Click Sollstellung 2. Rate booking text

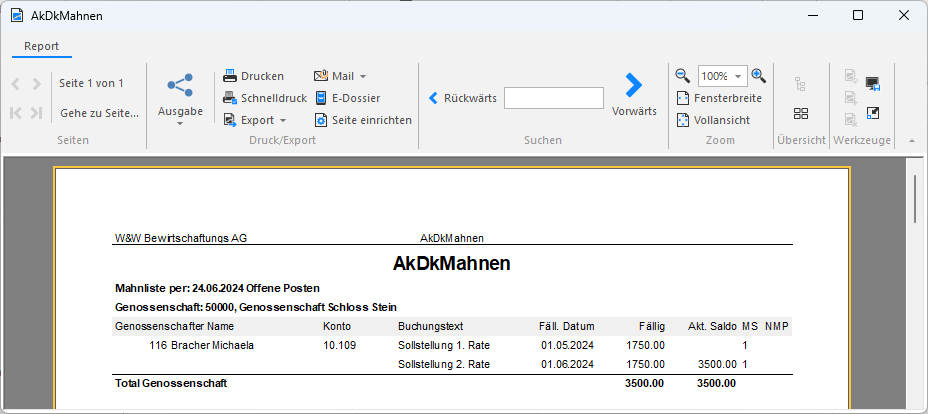(444, 364)
